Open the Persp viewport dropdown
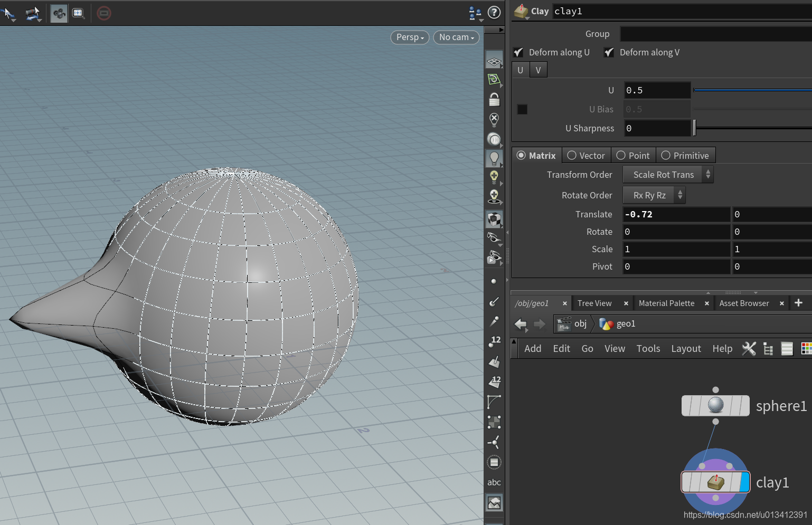 410,37
